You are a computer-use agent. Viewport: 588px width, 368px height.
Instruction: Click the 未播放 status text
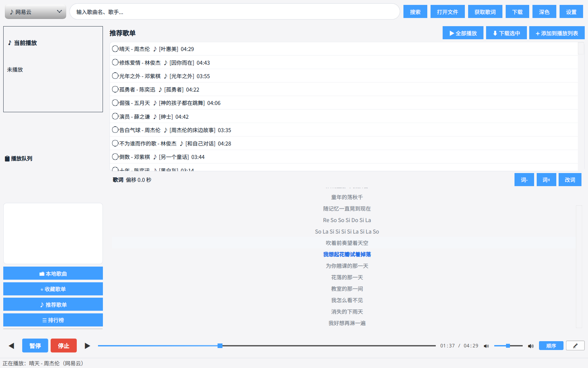click(x=15, y=69)
